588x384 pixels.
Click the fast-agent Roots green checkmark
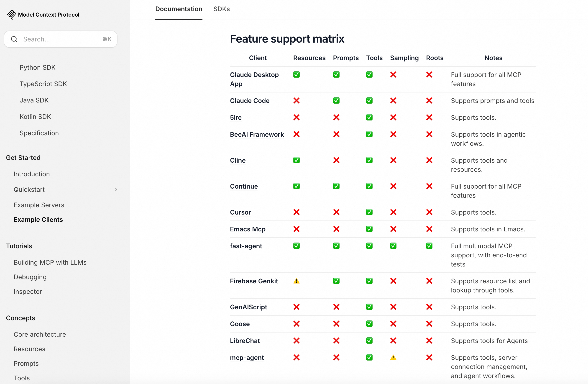[429, 246]
